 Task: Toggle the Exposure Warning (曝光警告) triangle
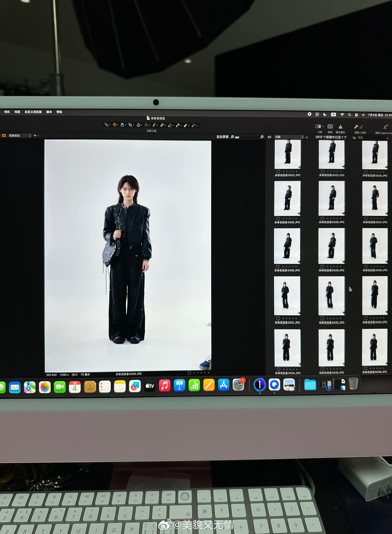(340, 127)
